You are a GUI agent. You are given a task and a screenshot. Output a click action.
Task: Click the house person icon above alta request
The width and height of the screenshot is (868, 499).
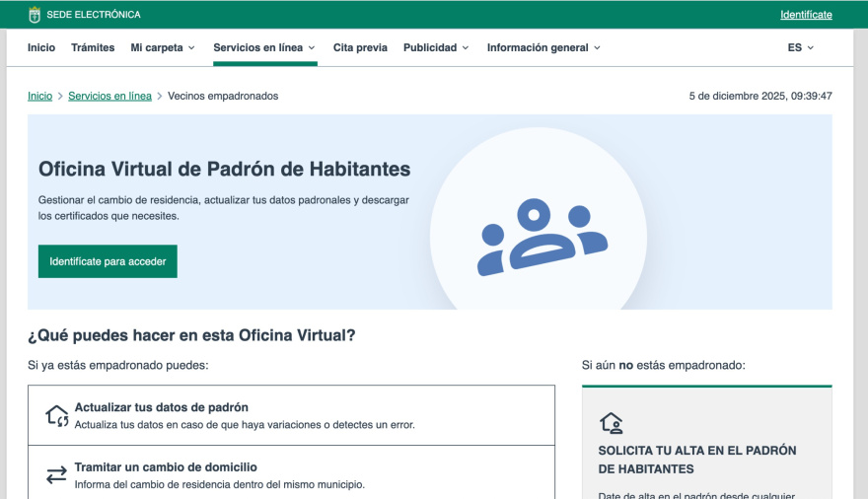point(612,423)
